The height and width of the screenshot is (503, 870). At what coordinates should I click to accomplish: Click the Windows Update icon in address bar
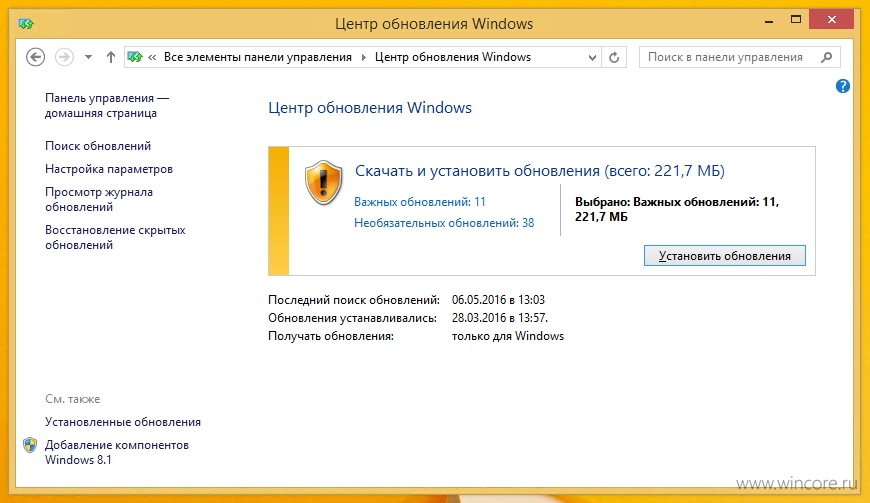(135, 57)
